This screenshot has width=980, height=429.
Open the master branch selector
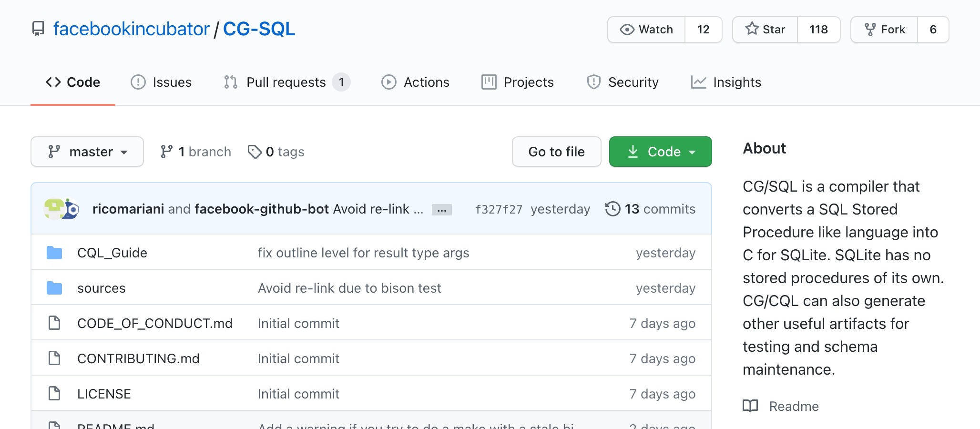tap(87, 152)
